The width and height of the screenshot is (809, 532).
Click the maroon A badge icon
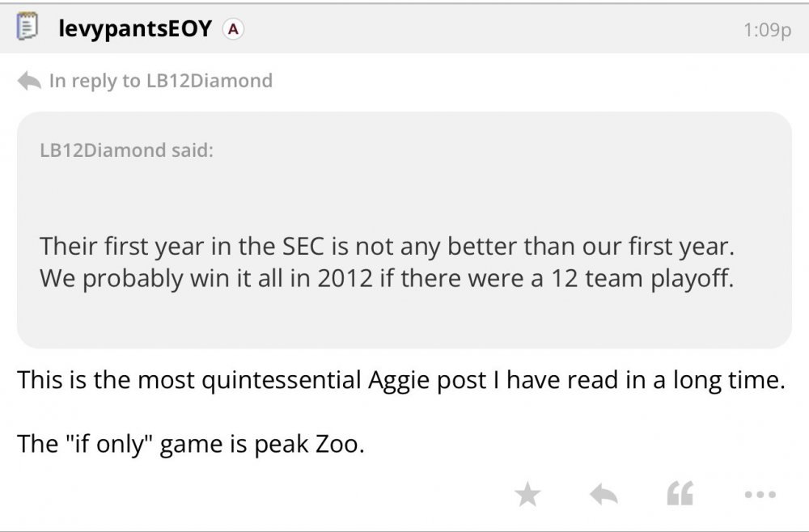(234, 30)
